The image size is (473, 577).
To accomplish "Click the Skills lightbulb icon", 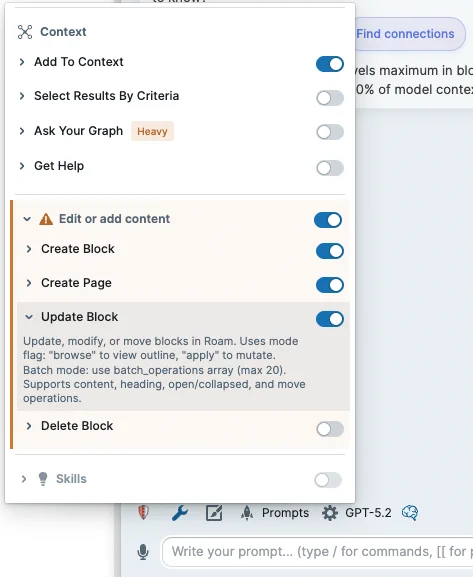I will pos(43,479).
